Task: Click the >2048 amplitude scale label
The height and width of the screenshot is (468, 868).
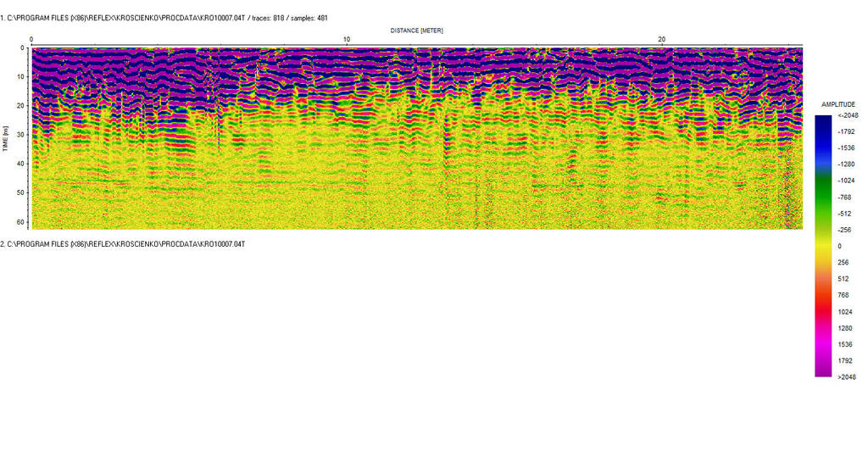Action: coord(847,377)
